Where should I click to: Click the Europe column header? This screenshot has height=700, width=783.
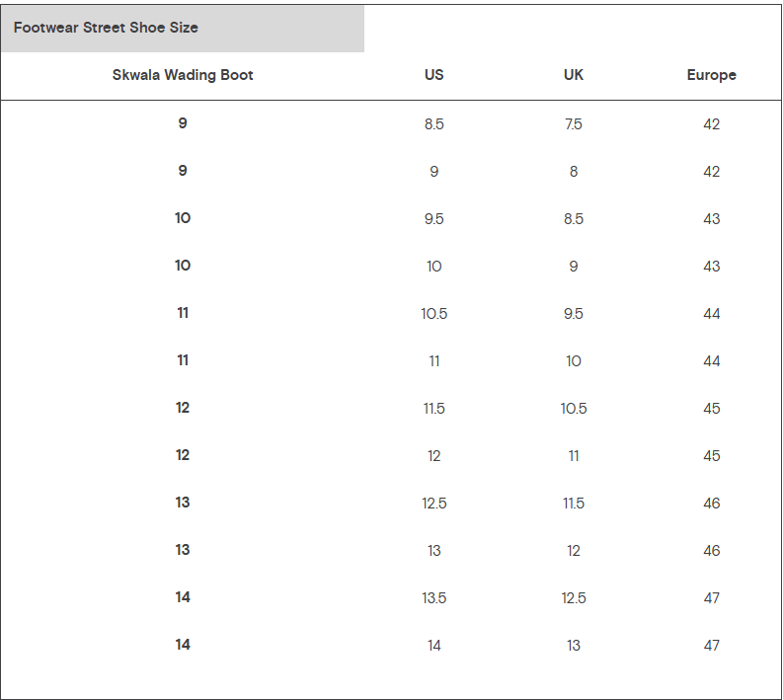[x=712, y=75]
